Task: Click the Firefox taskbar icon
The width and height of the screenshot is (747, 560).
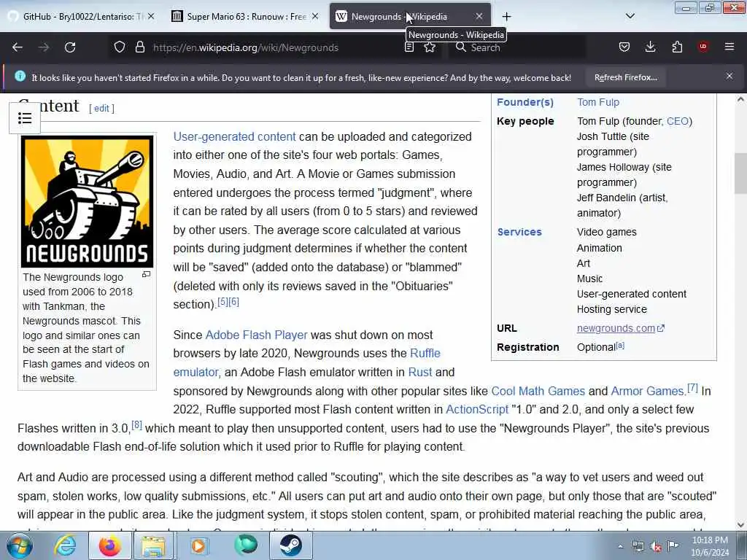Action: (109, 545)
